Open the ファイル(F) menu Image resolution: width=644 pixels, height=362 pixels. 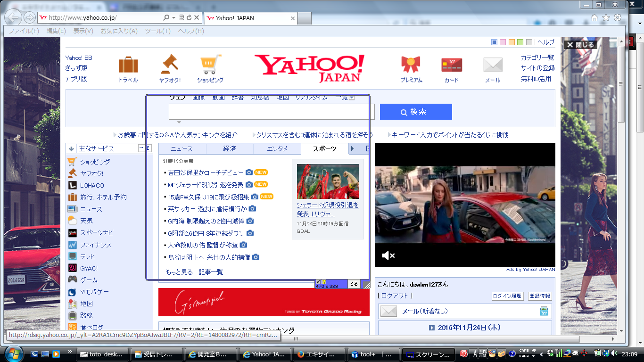click(24, 31)
